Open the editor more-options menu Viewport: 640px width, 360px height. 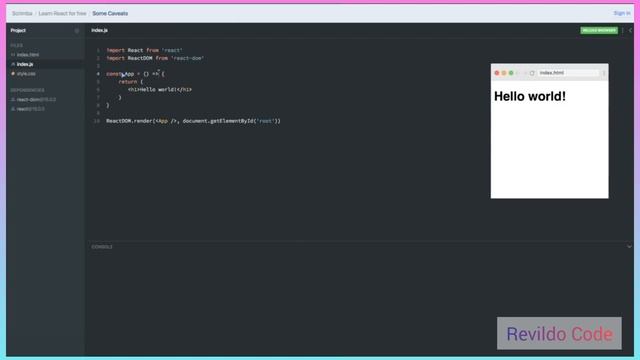pos(623,30)
